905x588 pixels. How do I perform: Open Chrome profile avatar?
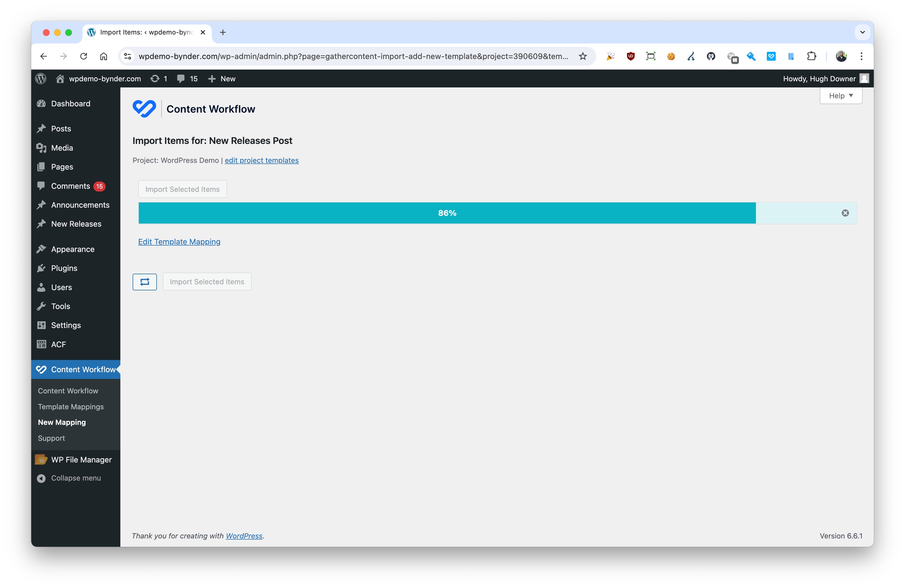click(841, 56)
